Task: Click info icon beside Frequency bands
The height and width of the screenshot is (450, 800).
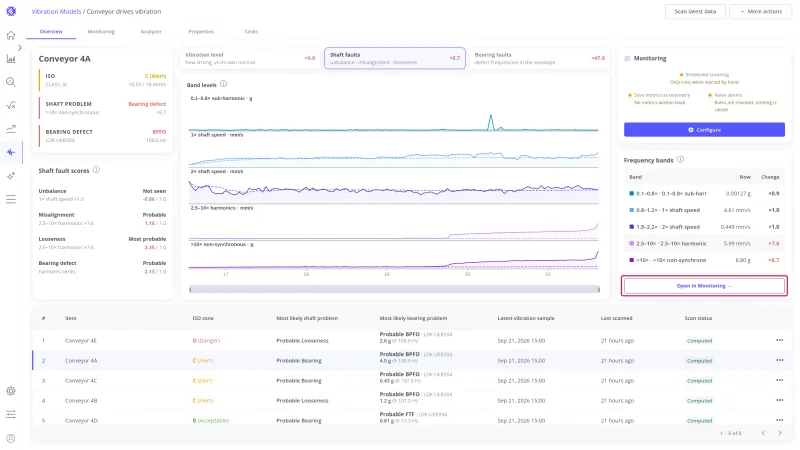Action: pyautogui.click(x=680, y=160)
